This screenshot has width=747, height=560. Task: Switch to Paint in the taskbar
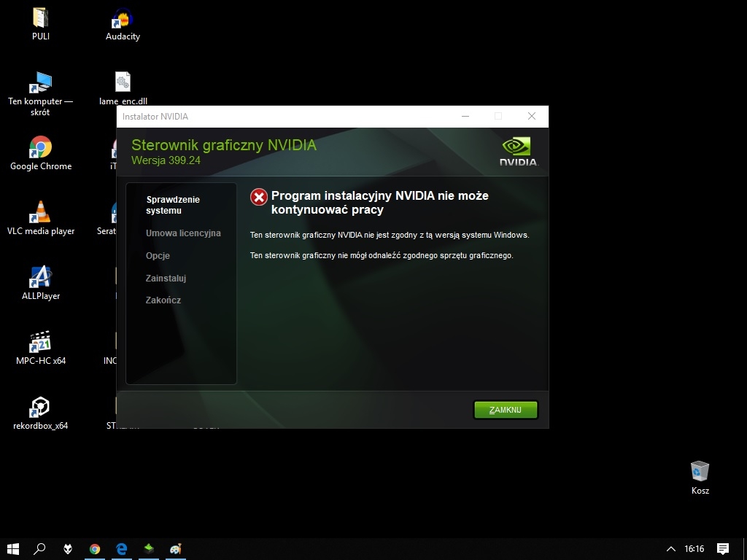point(175,549)
